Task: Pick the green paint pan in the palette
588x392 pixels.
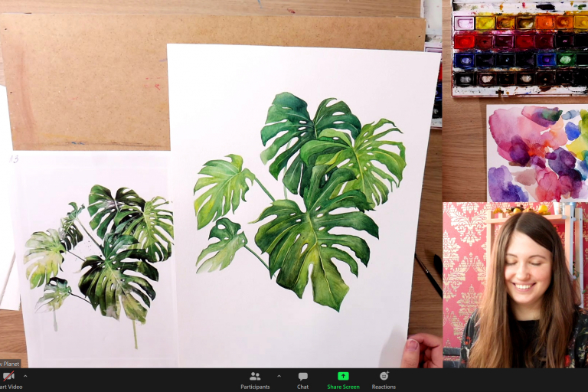Action: click(x=566, y=59)
